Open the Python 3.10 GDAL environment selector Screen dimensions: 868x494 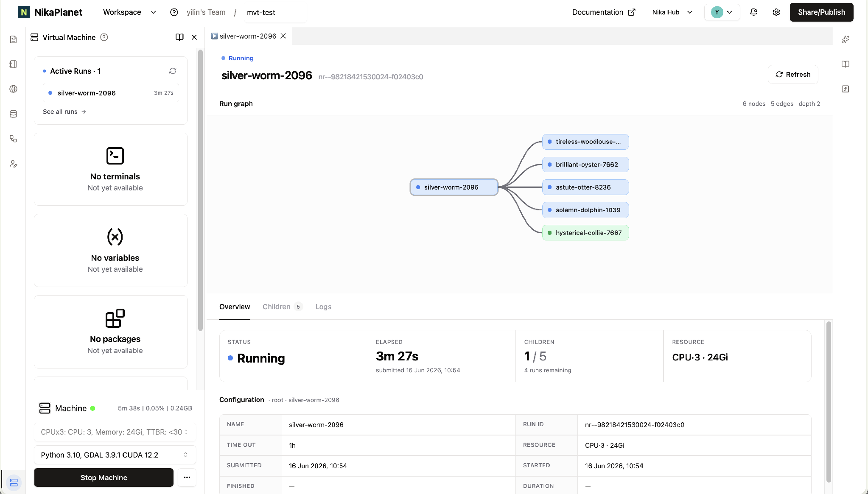click(x=115, y=455)
